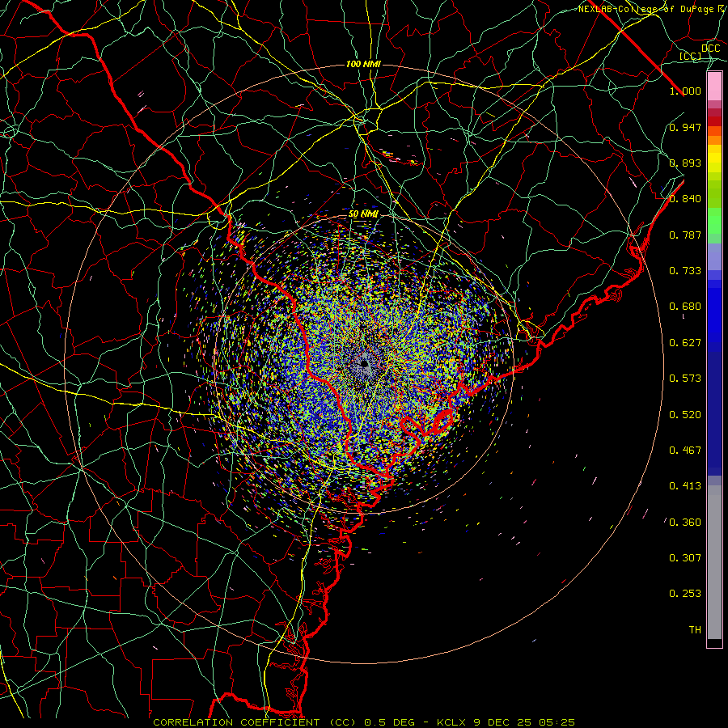
Task: Select the 1.000 value on the color scale
Action: [x=685, y=91]
